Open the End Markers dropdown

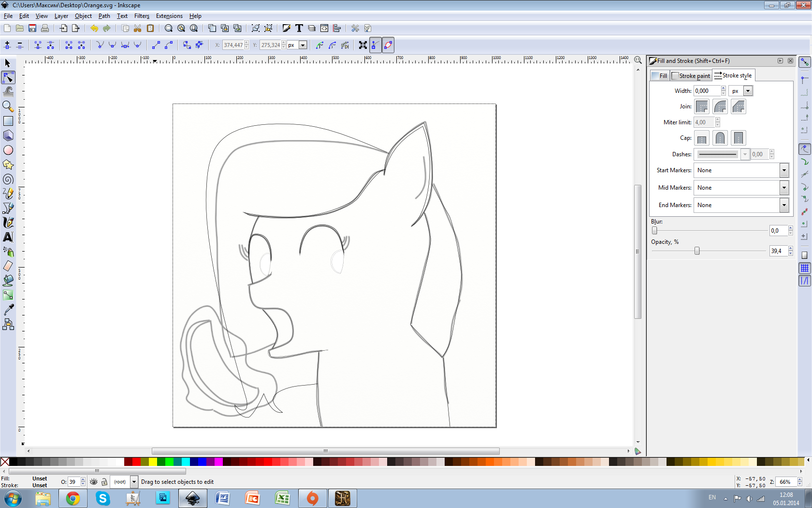point(784,205)
